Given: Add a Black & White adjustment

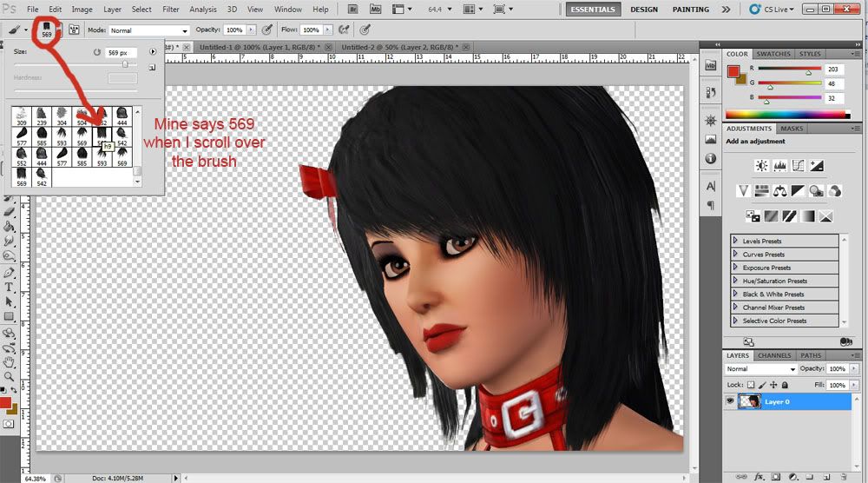Looking at the screenshot, I should point(798,191).
